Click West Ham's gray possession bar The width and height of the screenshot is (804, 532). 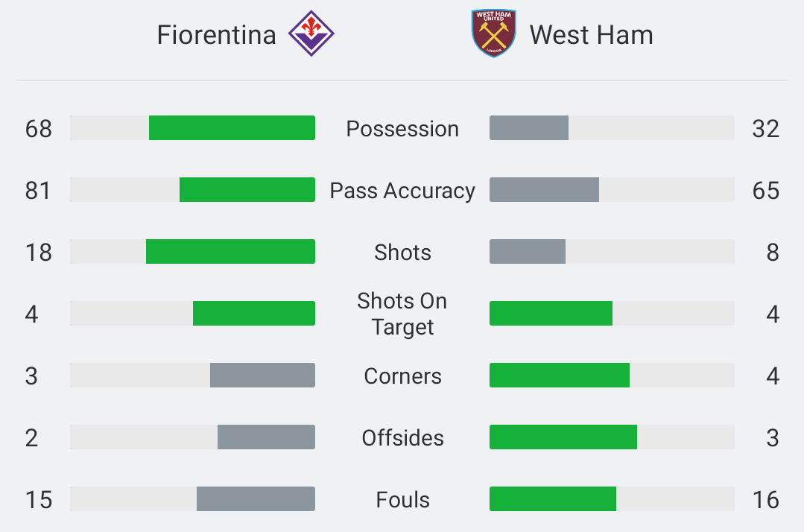click(x=529, y=127)
